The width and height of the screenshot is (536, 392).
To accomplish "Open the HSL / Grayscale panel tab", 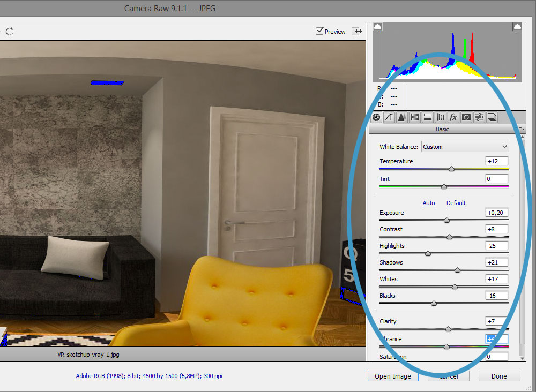I will pos(414,117).
